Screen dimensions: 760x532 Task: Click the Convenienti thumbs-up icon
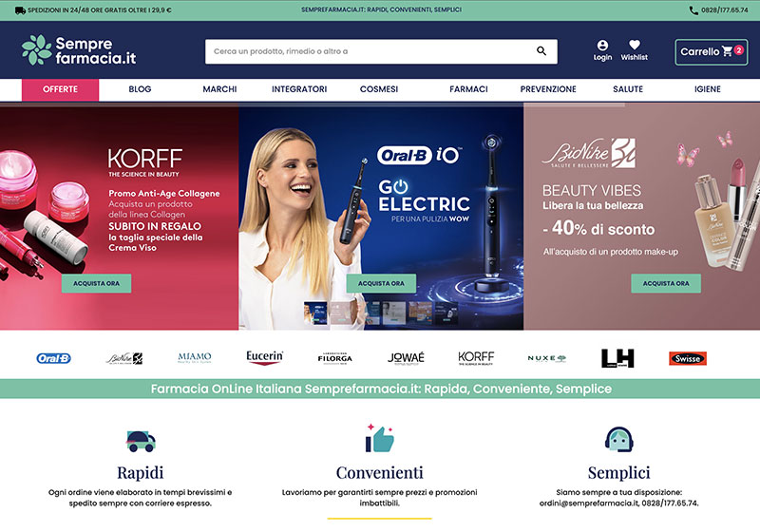click(379, 438)
